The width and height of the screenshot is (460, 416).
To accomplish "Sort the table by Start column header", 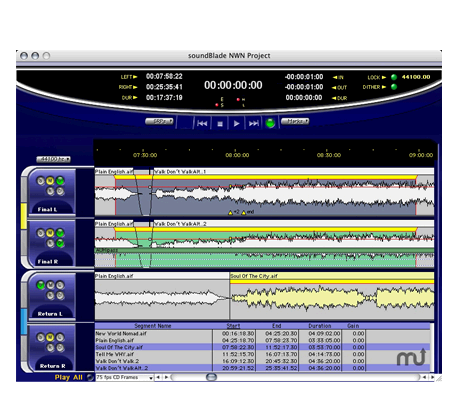I will coord(233,326).
